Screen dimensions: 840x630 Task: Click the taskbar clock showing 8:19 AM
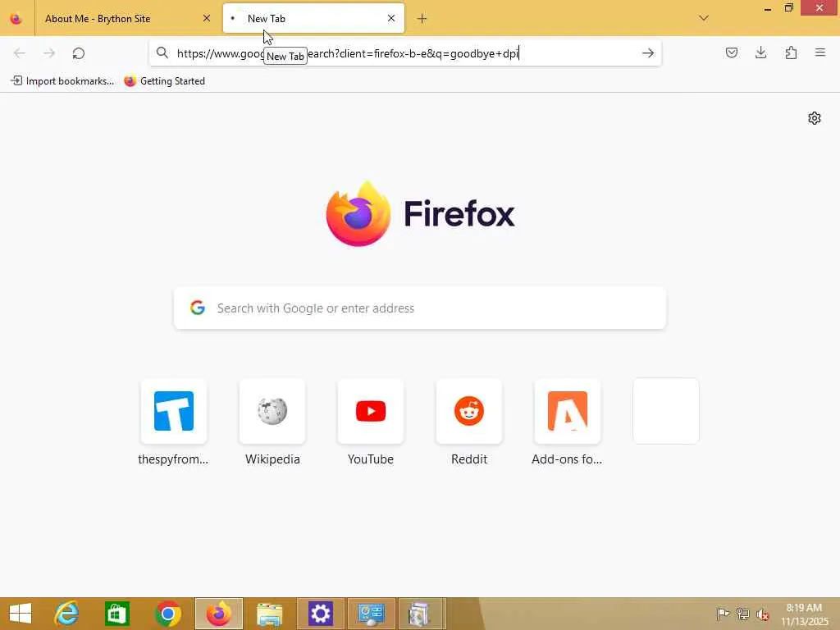click(804, 614)
